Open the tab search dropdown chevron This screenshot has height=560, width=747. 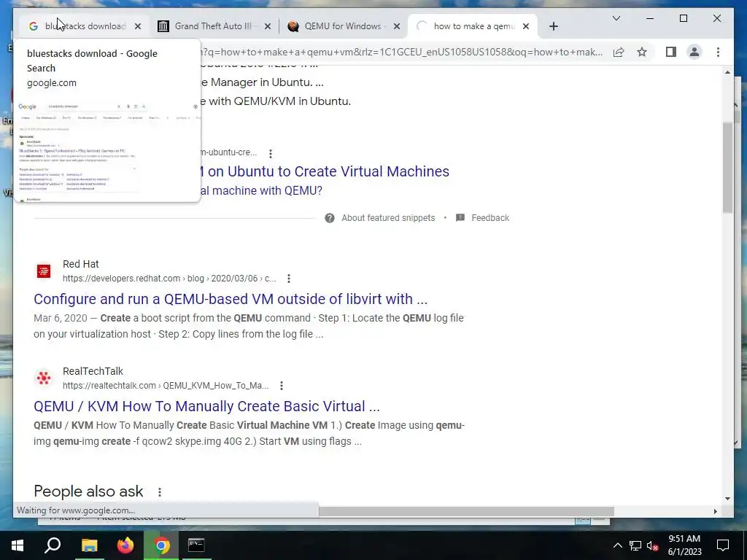pyautogui.click(x=616, y=18)
